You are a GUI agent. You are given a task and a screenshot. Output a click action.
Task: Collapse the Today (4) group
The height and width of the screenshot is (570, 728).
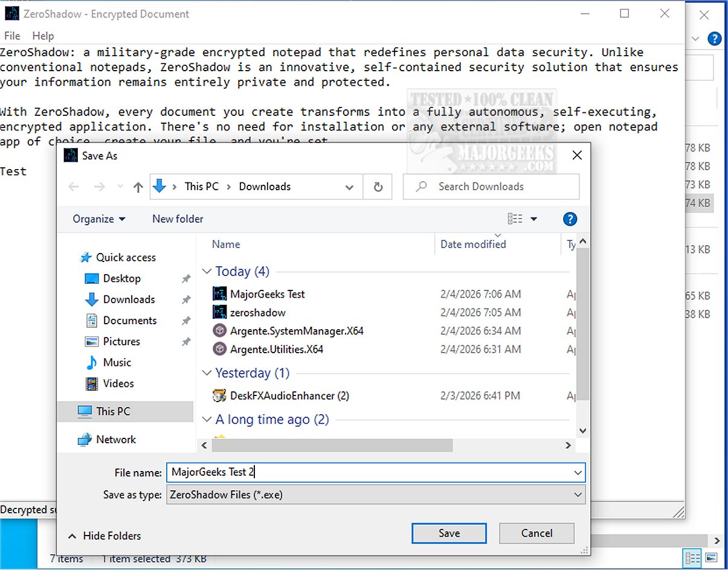207,272
